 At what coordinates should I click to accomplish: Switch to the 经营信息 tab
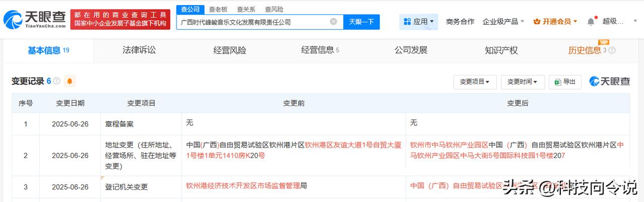(320, 50)
